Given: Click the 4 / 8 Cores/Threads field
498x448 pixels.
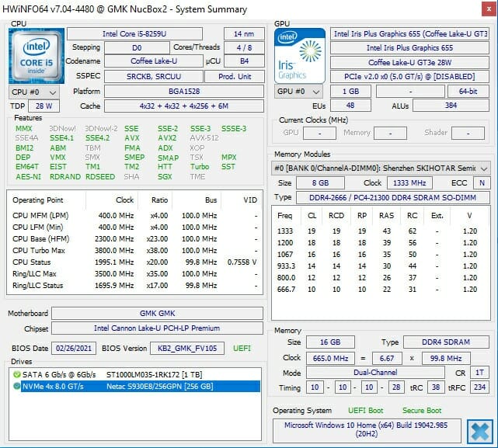Looking at the screenshot, I should coord(244,47).
